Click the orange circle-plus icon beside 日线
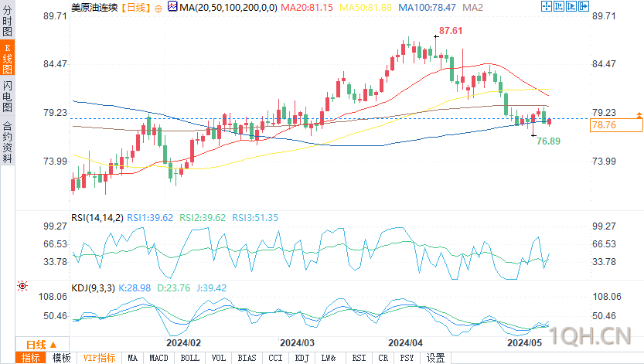Image resolution: width=644 pixels, height=364 pixels. click(158, 9)
